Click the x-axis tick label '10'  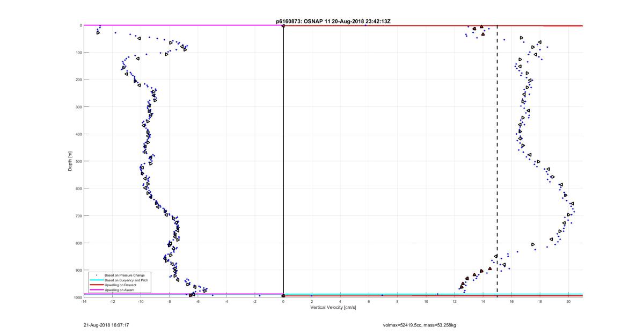coord(426,301)
